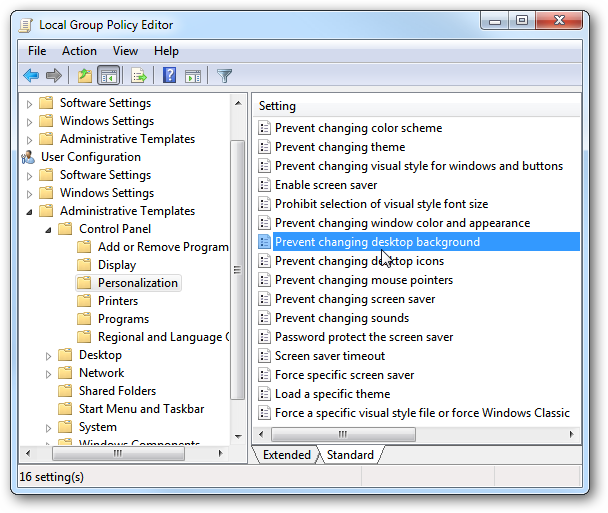Viewport: 608px width, 513px height.
Task: Click policy icon beside Prevent changing sounds
Action: pyautogui.click(x=264, y=318)
